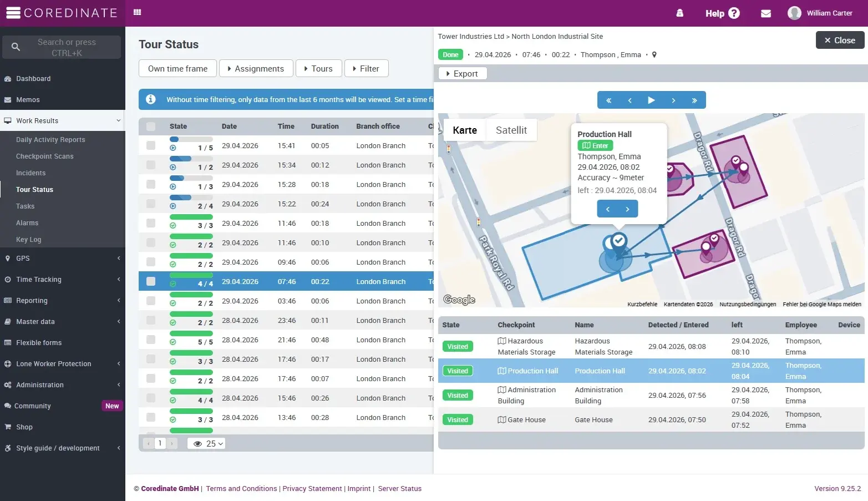The width and height of the screenshot is (868, 501).
Task: Click the check-marked map pin at Production Hall
Action: 619,242
